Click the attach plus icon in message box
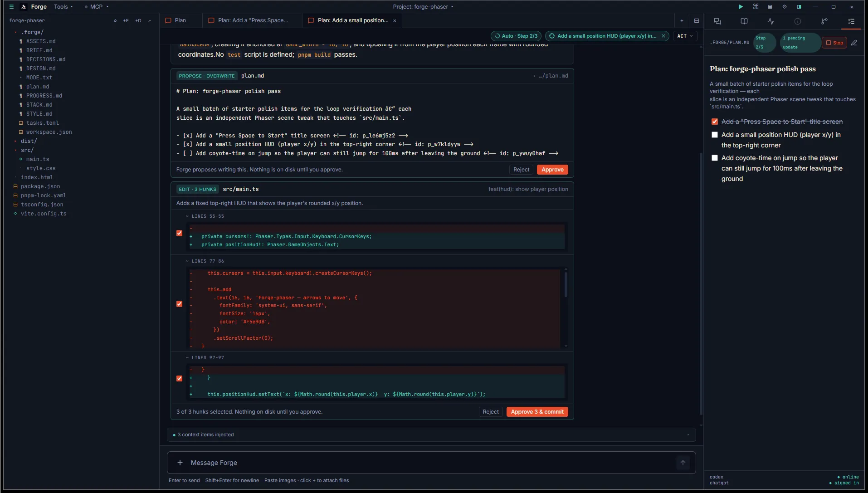The image size is (868, 493). coord(180,463)
